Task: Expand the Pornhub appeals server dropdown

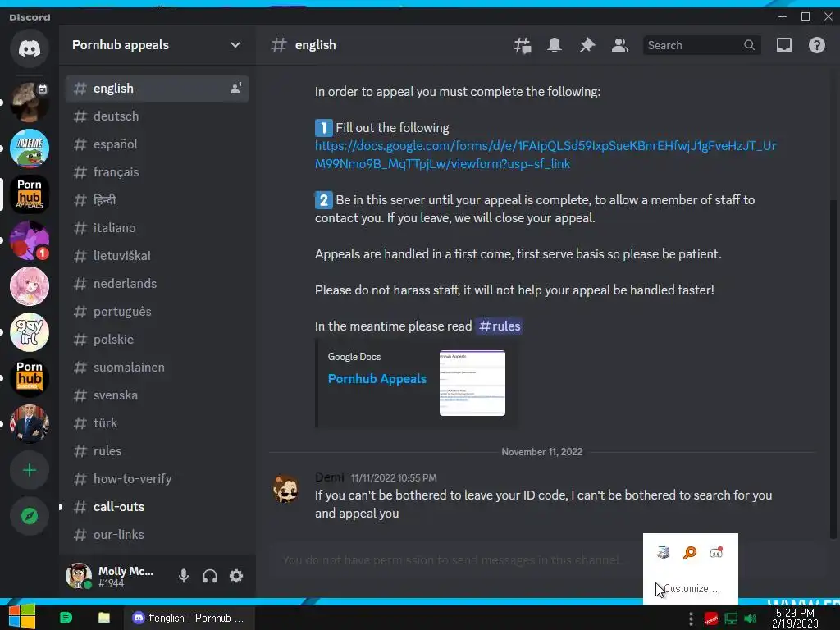Action: tap(235, 45)
